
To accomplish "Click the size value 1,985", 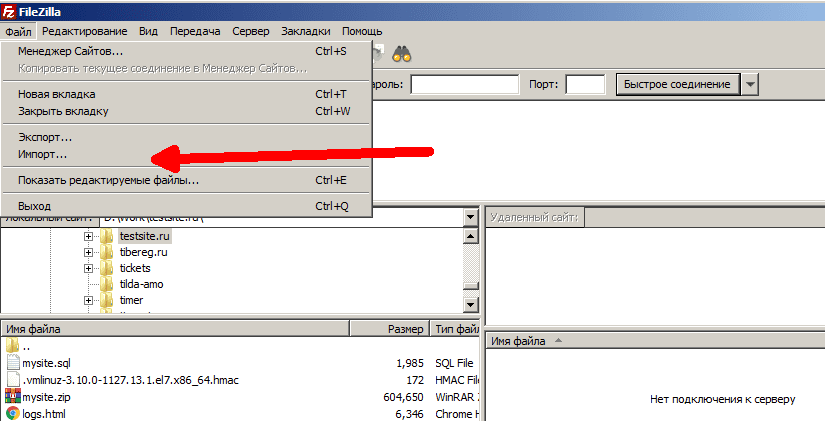I will 410,363.
